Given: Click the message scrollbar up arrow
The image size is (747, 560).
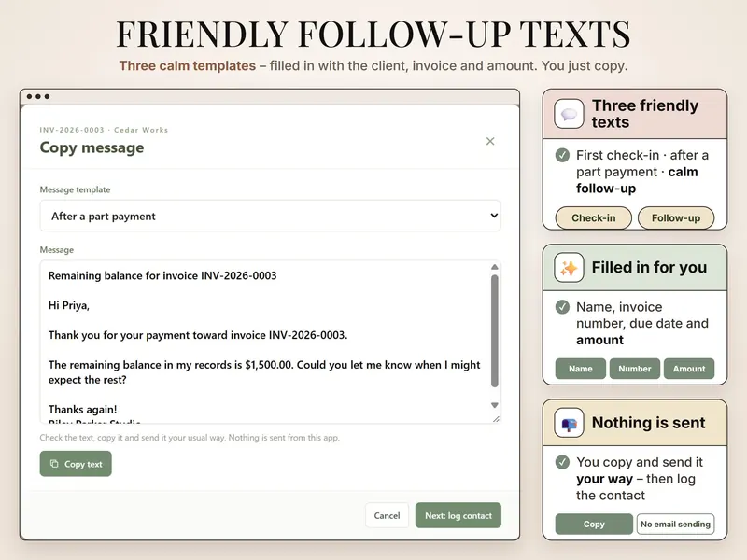Looking at the screenshot, I should (x=495, y=267).
